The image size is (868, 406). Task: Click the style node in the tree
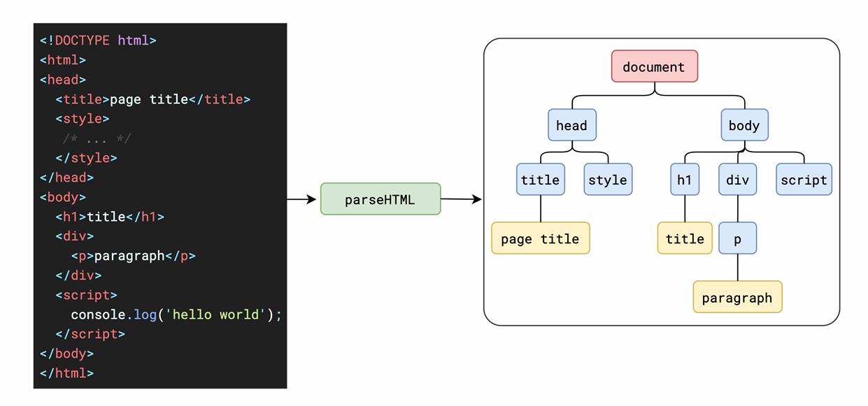click(608, 180)
